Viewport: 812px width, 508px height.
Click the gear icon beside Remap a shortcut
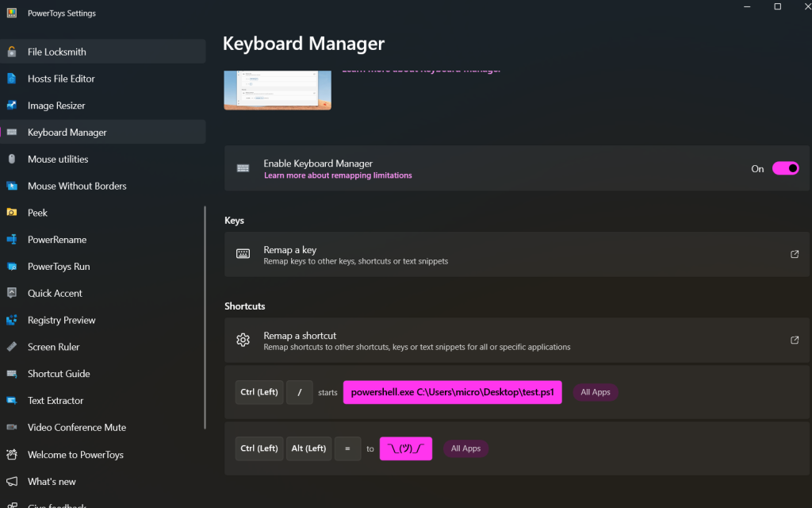[x=243, y=339]
